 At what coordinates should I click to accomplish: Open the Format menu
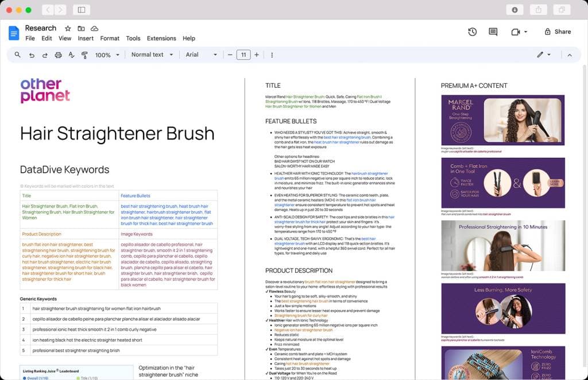click(110, 38)
